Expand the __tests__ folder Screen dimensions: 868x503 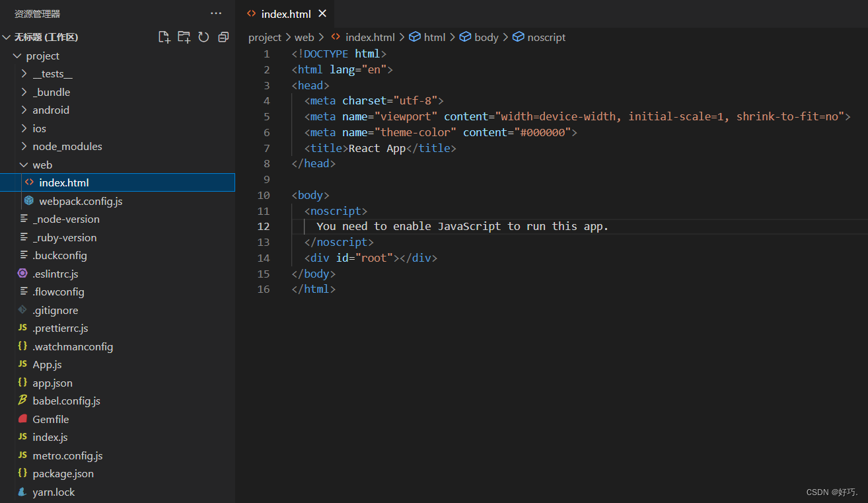coord(24,73)
